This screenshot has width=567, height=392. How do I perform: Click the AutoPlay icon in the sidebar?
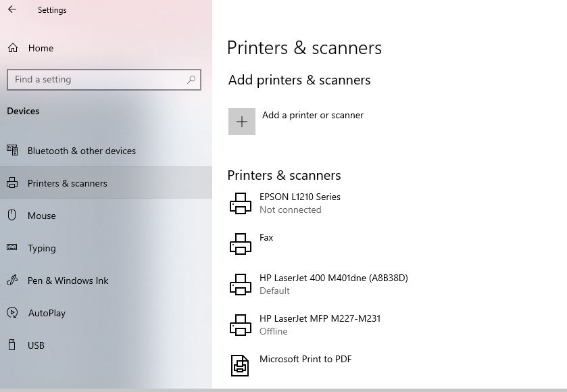click(12, 312)
